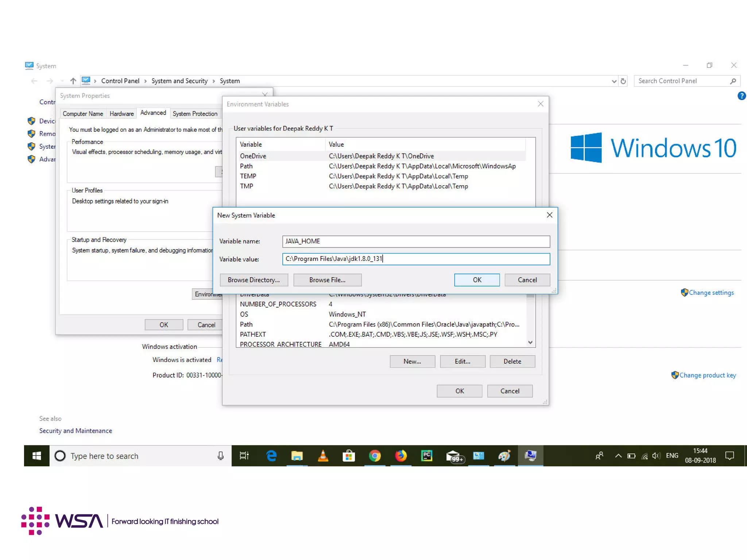Click OK in System Properties window
This screenshot has width=747, height=560.
click(x=164, y=325)
